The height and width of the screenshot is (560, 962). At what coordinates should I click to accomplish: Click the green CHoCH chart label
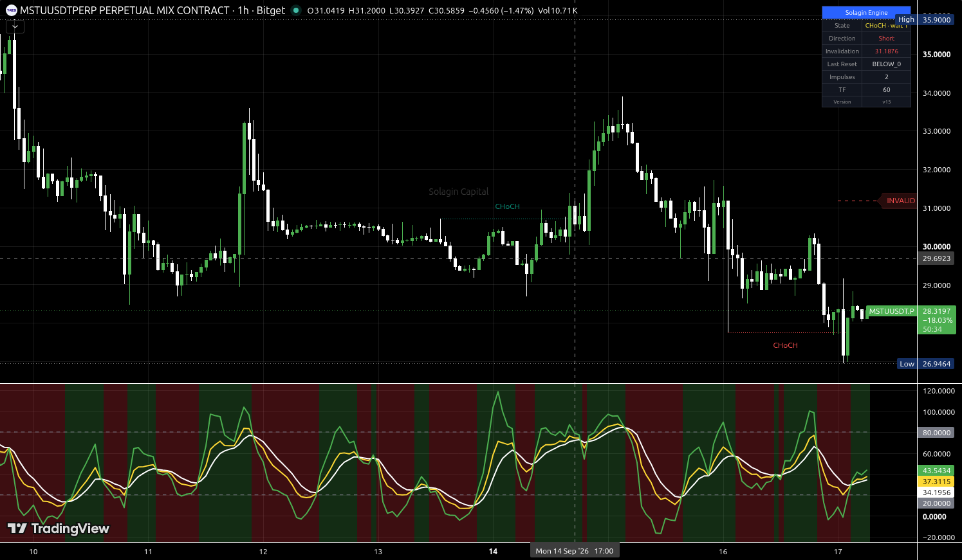(x=507, y=206)
